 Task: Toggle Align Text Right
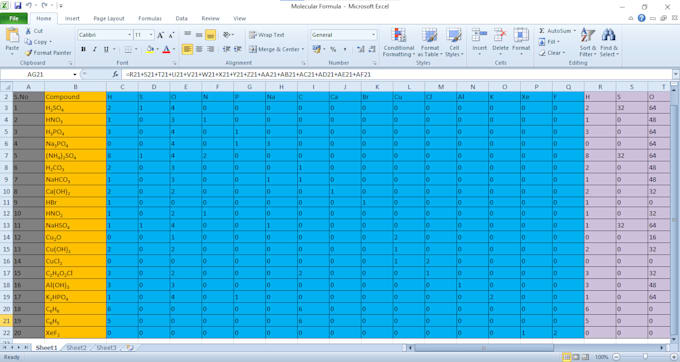tap(210, 49)
